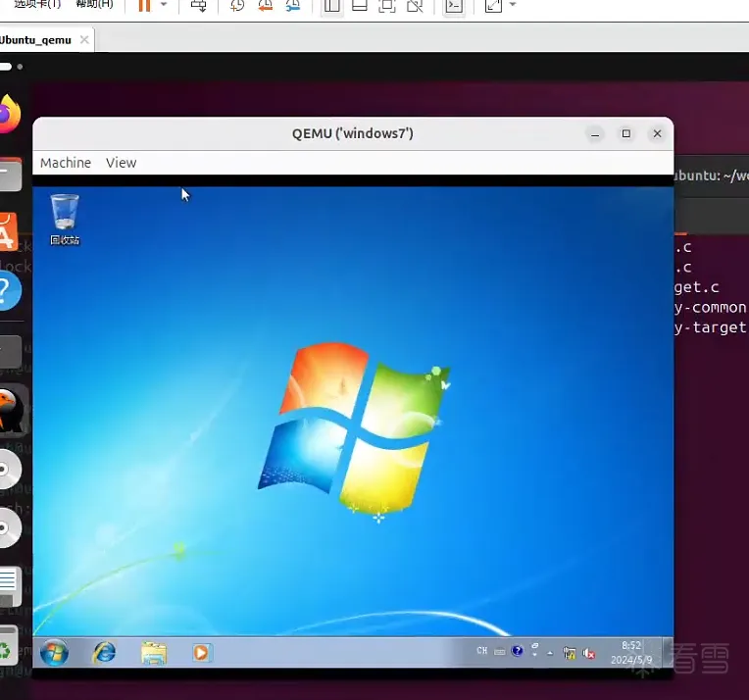Open the VMware Help menu

point(94,4)
